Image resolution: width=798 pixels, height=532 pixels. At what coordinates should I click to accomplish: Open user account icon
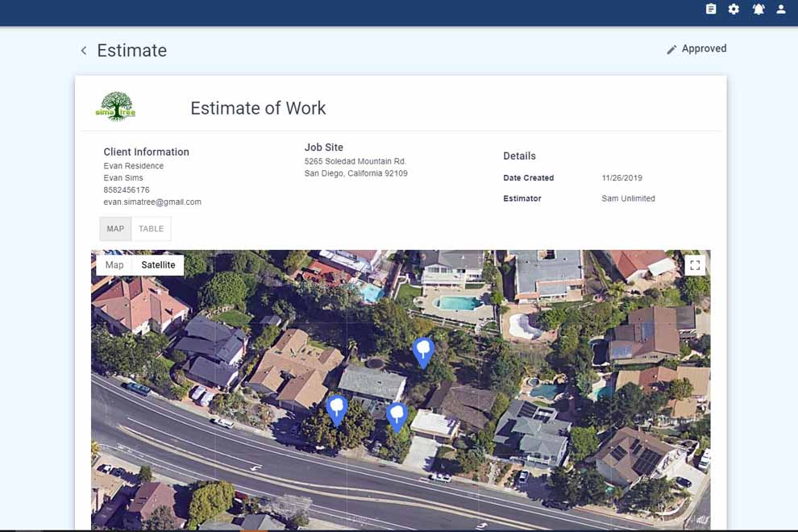point(781,9)
